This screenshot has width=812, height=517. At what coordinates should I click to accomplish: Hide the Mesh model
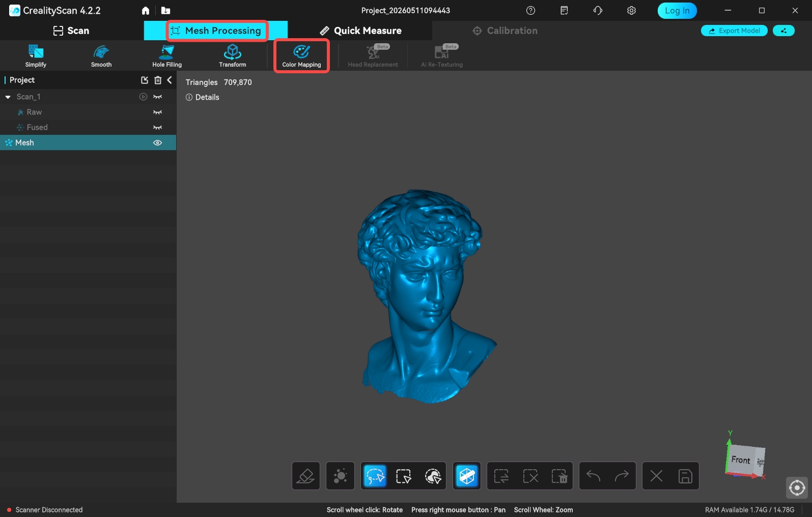point(158,142)
